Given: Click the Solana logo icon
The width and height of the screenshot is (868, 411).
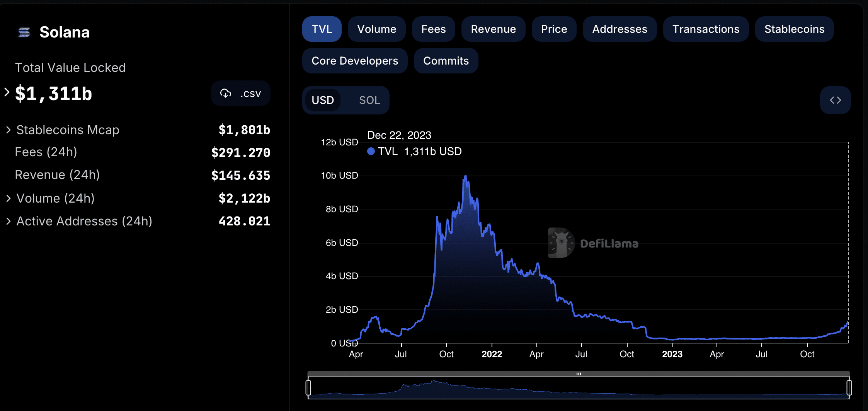Looking at the screenshot, I should [x=24, y=32].
